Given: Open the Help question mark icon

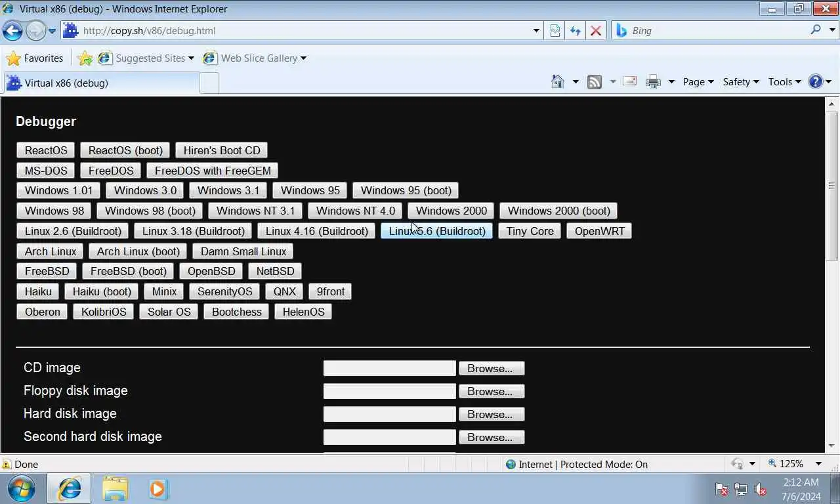Looking at the screenshot, I should (x=816, y=81).
